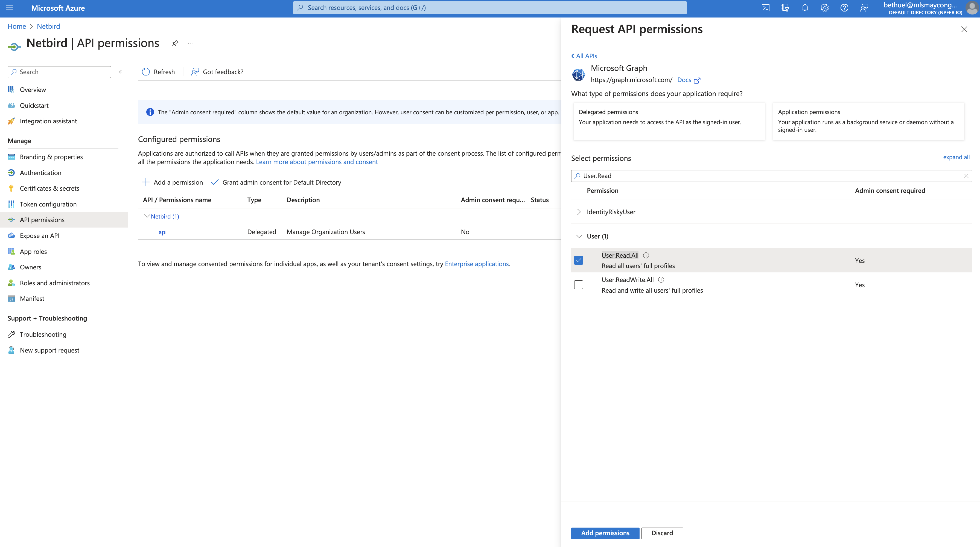This screenshot has width=980, height=547.
Task: Select the Application permissions tile
Action: (868, 121)
